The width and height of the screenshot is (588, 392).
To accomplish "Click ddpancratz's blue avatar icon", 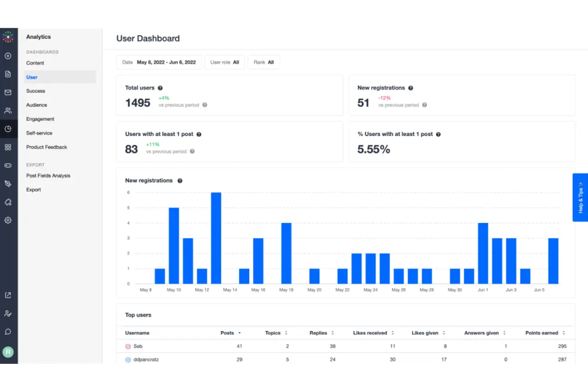I will pos(128,360).
